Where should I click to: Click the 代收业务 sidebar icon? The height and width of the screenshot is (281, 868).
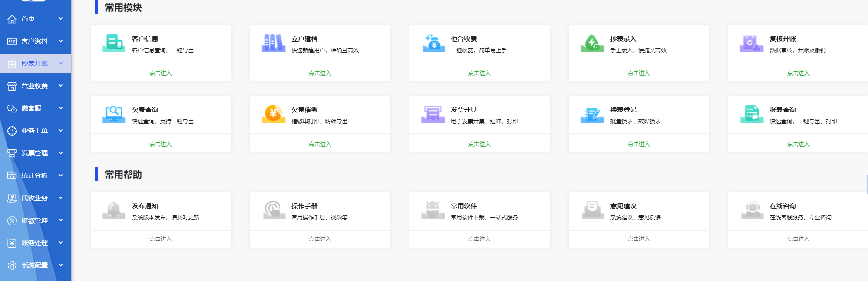[x=12, y=198]
